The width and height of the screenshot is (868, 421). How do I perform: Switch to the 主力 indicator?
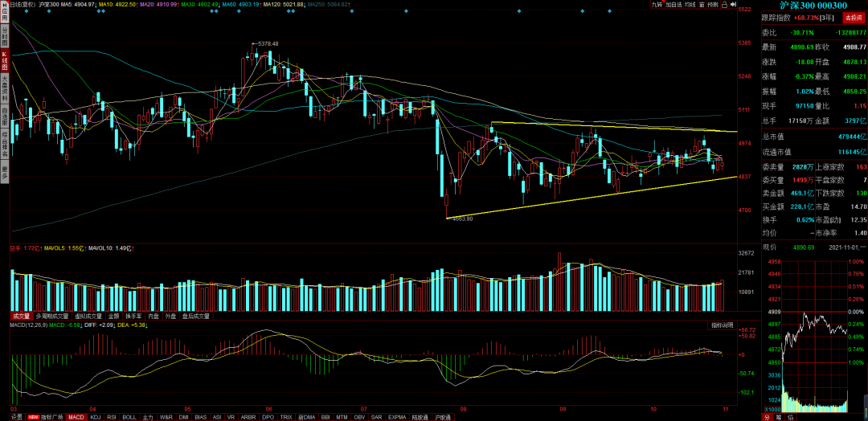(x=148, y=417)
